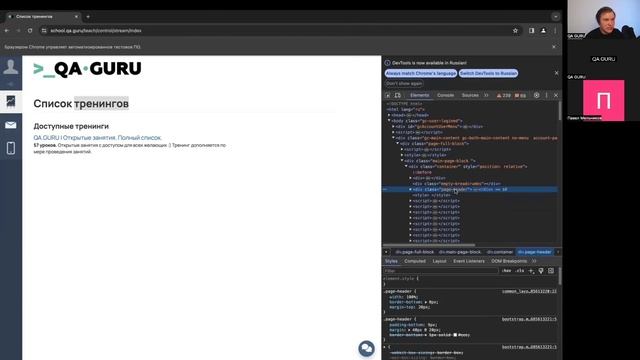Viewport: 640px width, 360px height.
Task: Click Switch DevTools to Russian button
Action: point(488,73)
